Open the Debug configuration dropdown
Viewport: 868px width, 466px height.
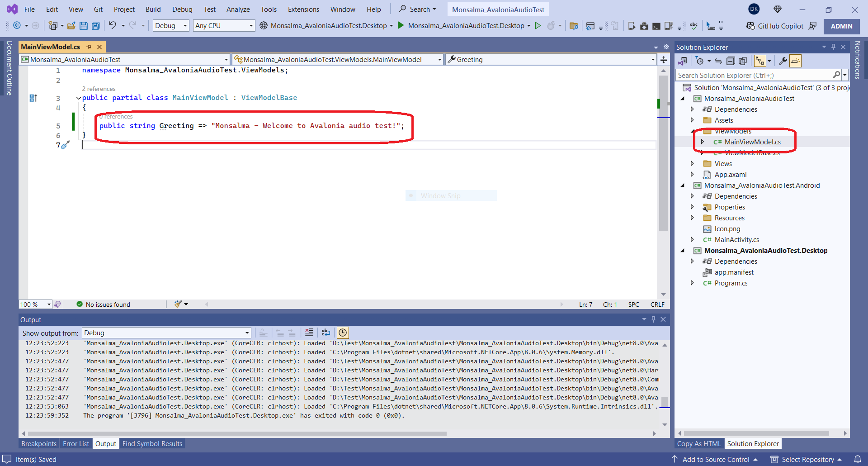171,26
